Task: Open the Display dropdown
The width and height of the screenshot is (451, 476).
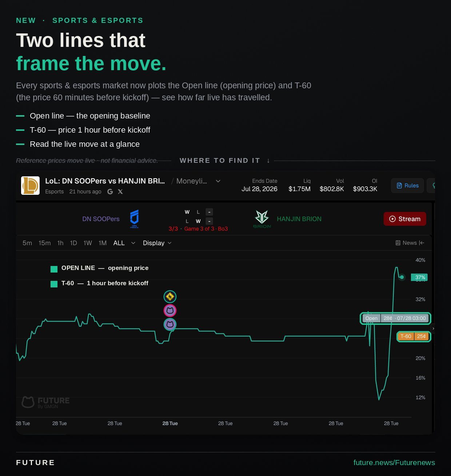Action: click(x=157, y=243)
